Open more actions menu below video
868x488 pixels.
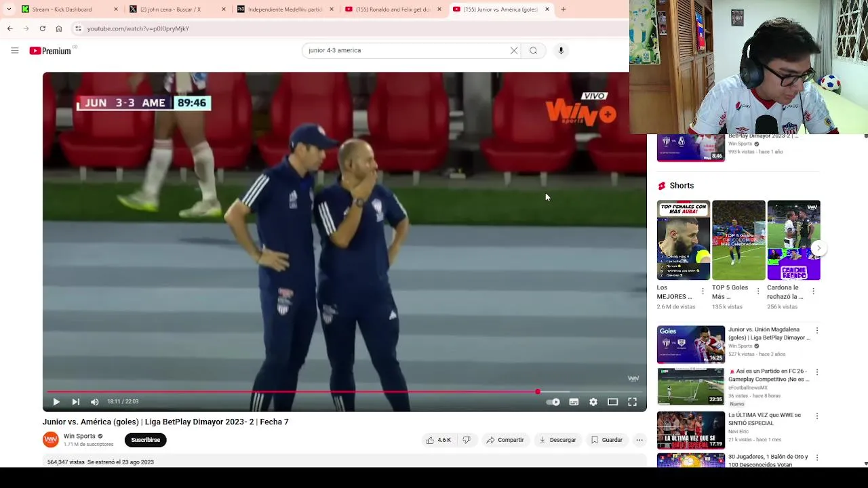click(639, 440)
